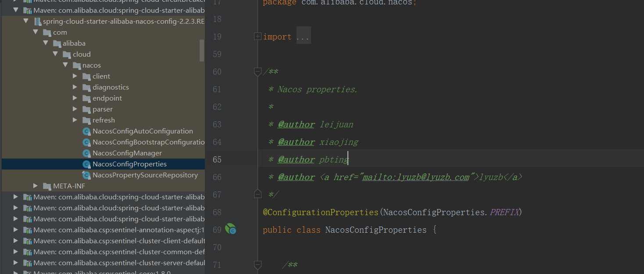Click the 'Nacos properties.' comment text

(318, 90)
